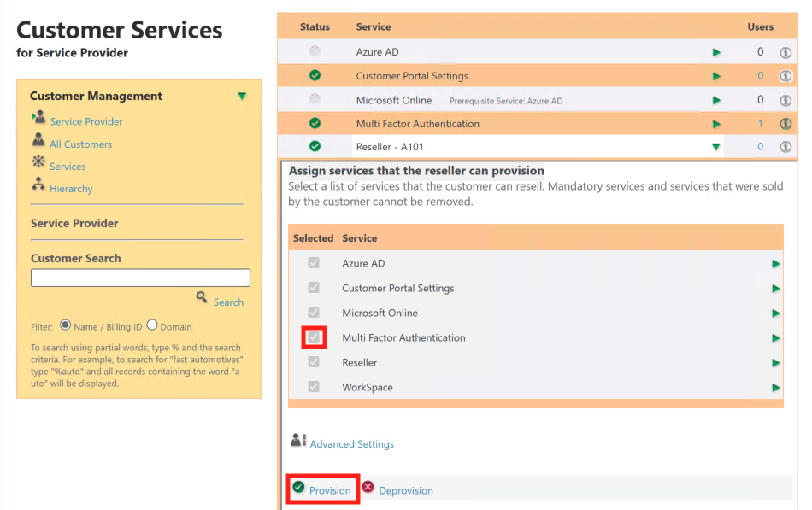Click the Provision button
812x510 pixels.
pos(329,490)
